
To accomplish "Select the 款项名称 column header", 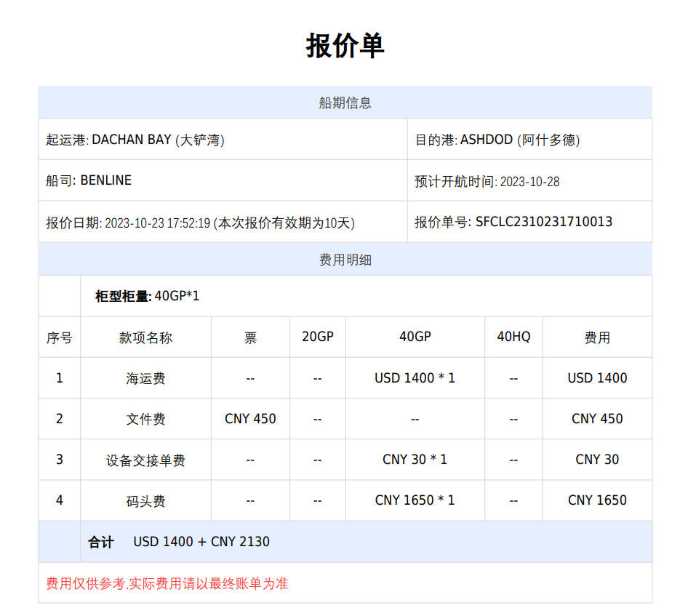I will [x=145, y=337].
